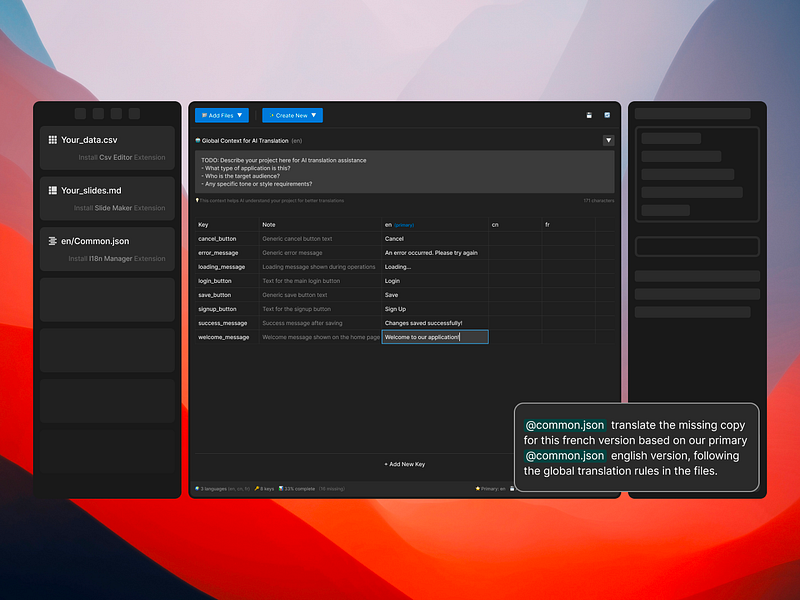Install the Csv Editor Extension

click(122, 157)
